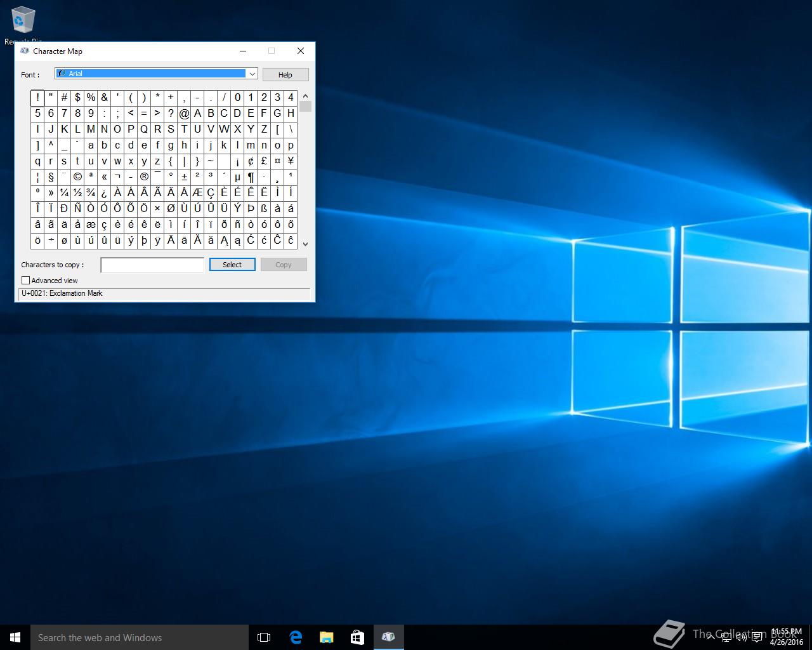Select the « left guillemet cell

(x=104, y=176)
